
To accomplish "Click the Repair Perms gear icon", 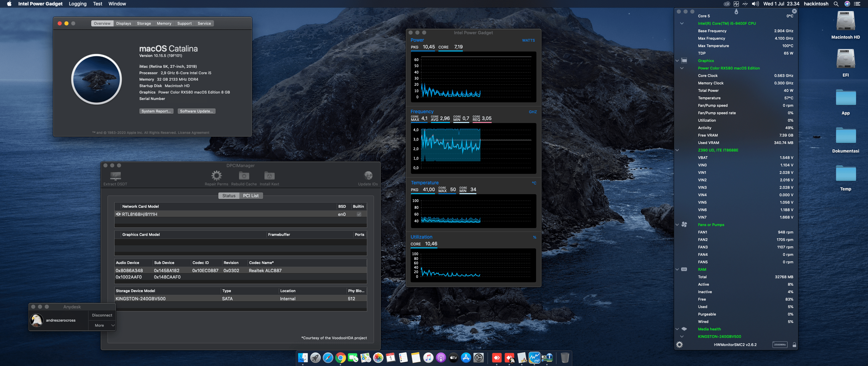I will 216,176.
